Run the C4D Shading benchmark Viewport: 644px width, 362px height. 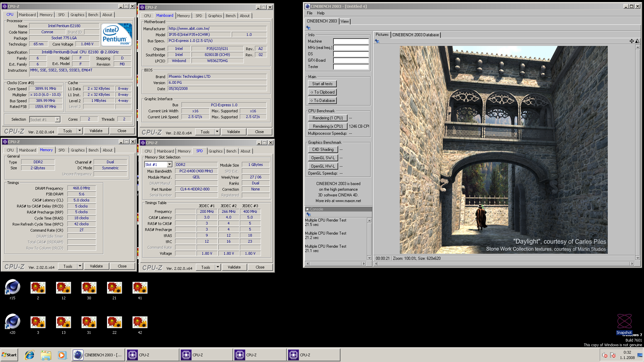[x=323, y=149]
